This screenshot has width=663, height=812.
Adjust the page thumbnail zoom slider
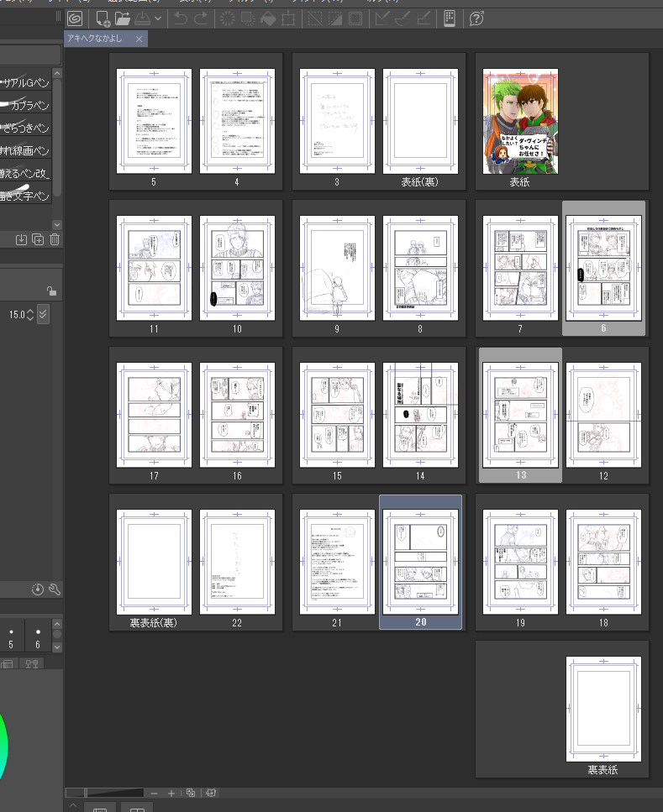(x=104, y=793)
